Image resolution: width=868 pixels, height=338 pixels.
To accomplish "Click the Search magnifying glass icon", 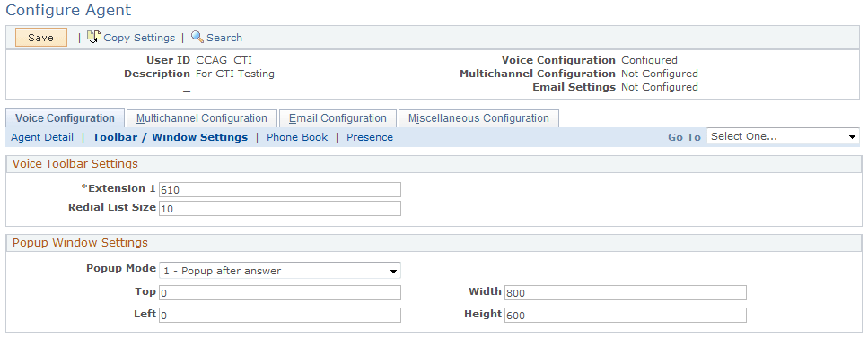I will pyautogui.click(x=197, y=37).
